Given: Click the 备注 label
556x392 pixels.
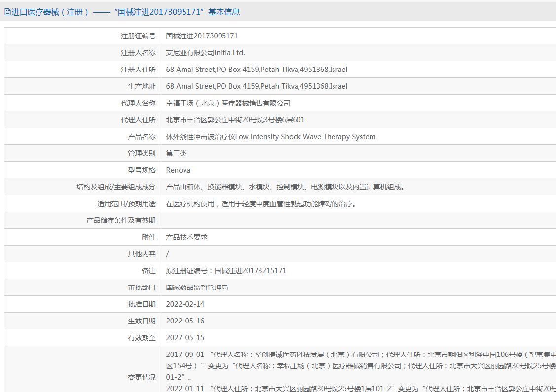Looking at the screenshot, I should [148, 271].
